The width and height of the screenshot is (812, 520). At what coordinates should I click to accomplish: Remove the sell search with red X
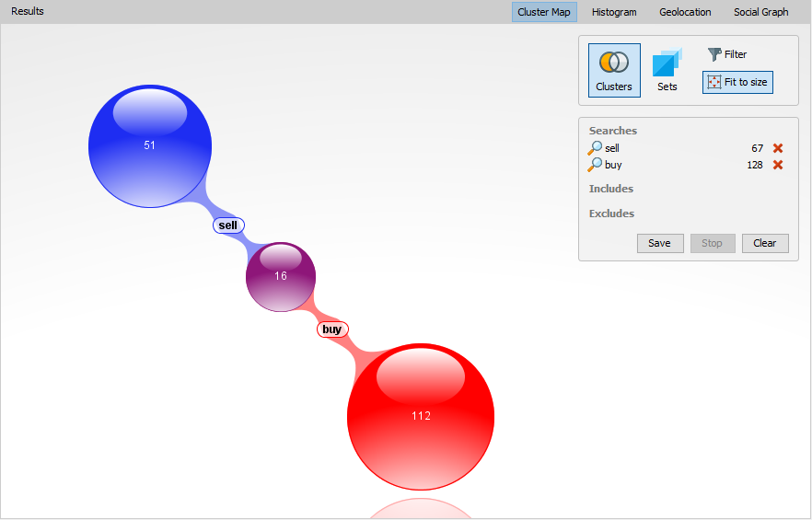click(x=778, y=148)
